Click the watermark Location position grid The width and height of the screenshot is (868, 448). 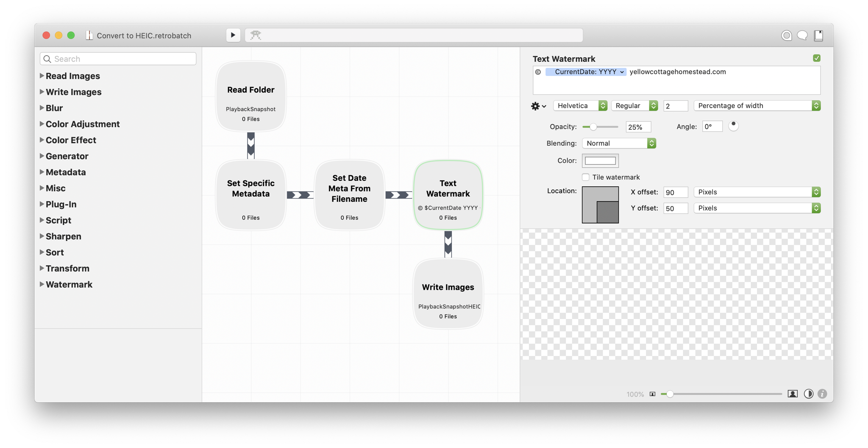click(600, 205)
